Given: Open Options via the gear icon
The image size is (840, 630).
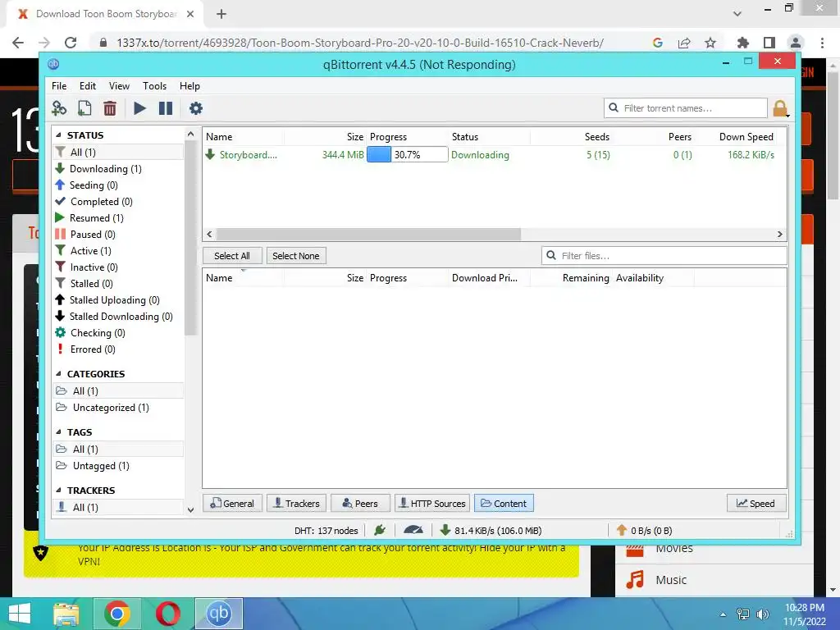Looking at the screenshot, I should point(196,108).
